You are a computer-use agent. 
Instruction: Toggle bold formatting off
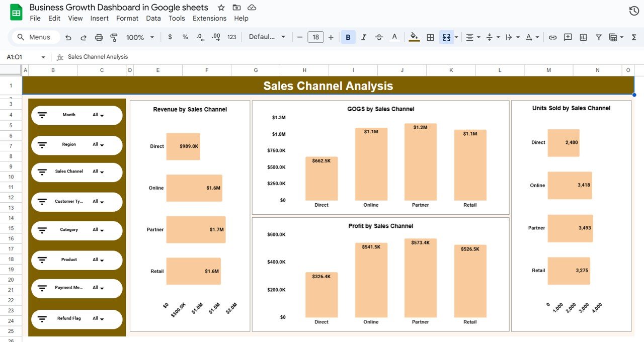pyautogui.click(x=348, y=37)
